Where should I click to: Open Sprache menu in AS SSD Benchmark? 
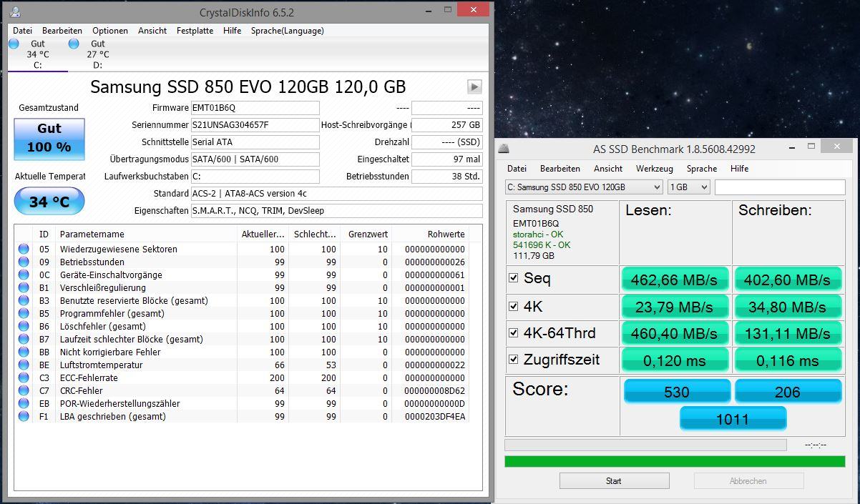(x=702, y=169)
